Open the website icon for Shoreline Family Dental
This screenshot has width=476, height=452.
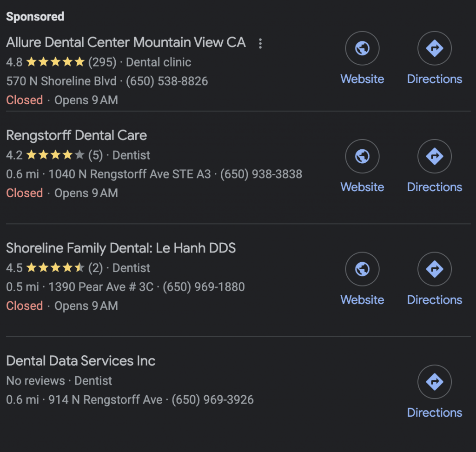click(362, 269)
